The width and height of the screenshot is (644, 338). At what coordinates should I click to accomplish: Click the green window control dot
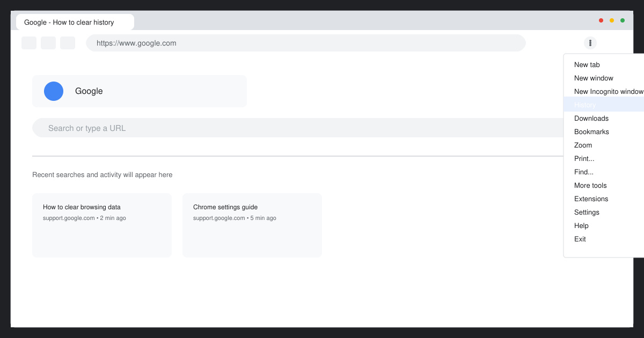[x=623, y=20]
